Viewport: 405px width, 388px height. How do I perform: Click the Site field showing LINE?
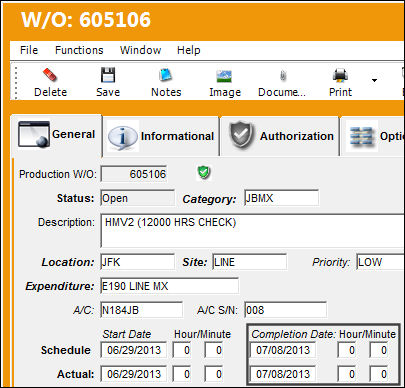click(249, 262)
